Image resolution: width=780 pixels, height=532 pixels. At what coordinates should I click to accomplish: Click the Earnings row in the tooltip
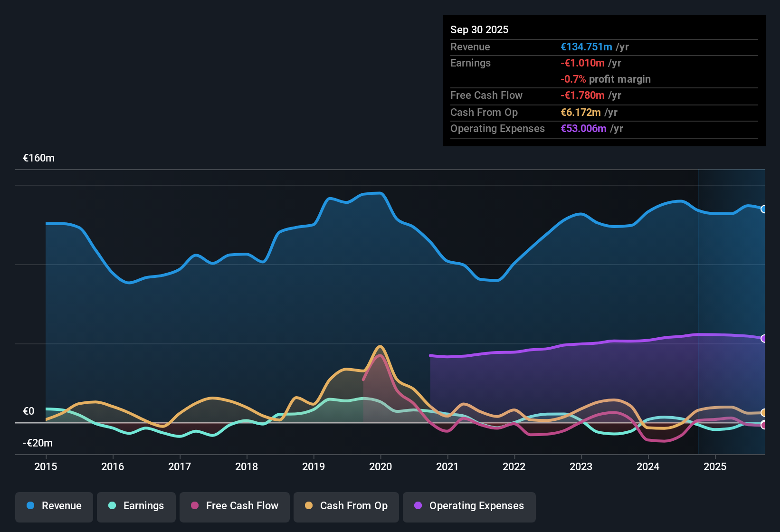[470, 63]
